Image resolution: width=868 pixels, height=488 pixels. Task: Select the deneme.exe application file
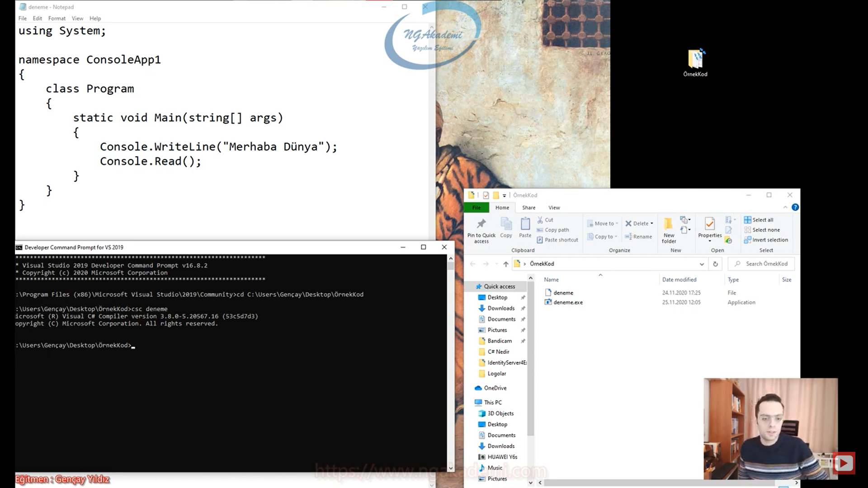click(x=564, y=302)
